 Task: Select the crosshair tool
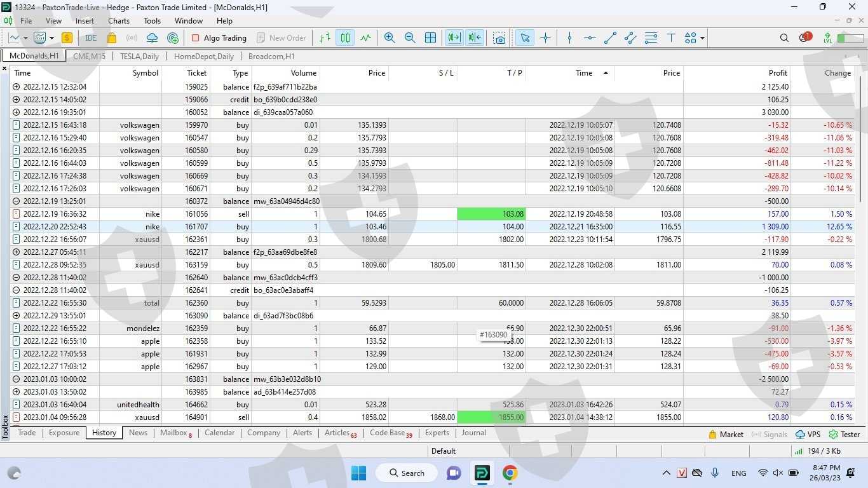pos(545,38)
